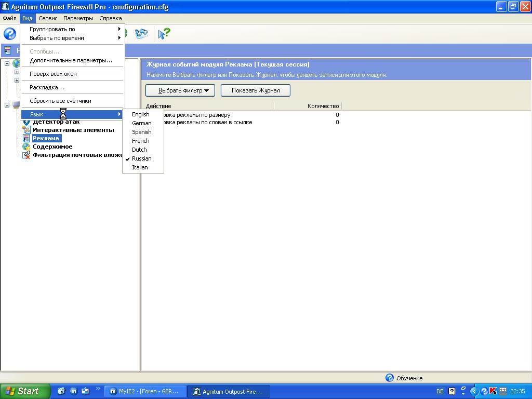Screen dimensions: 532x399
Task: Select Сбросить все счётчики menu entry
Action: [x=72, y=101]
